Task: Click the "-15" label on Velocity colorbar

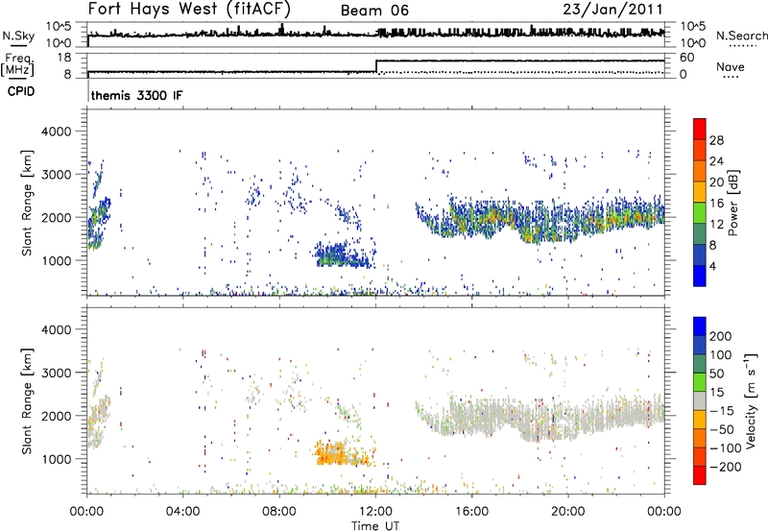Action: point(722,411)
